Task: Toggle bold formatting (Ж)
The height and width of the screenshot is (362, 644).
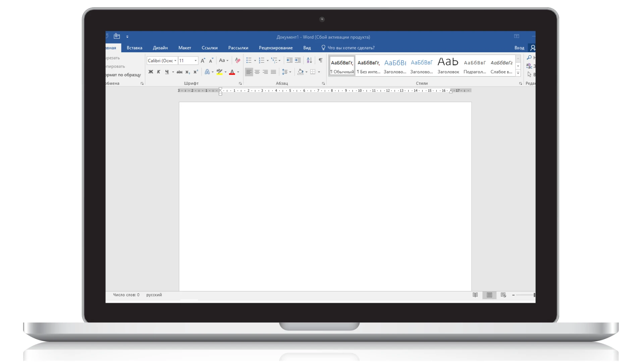Action: click(151, 72)
